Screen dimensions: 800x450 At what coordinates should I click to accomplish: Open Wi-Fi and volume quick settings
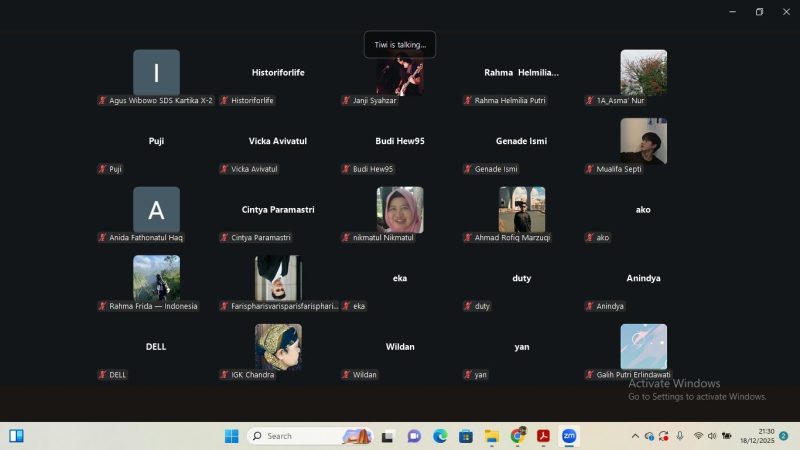tap(705, 436)
